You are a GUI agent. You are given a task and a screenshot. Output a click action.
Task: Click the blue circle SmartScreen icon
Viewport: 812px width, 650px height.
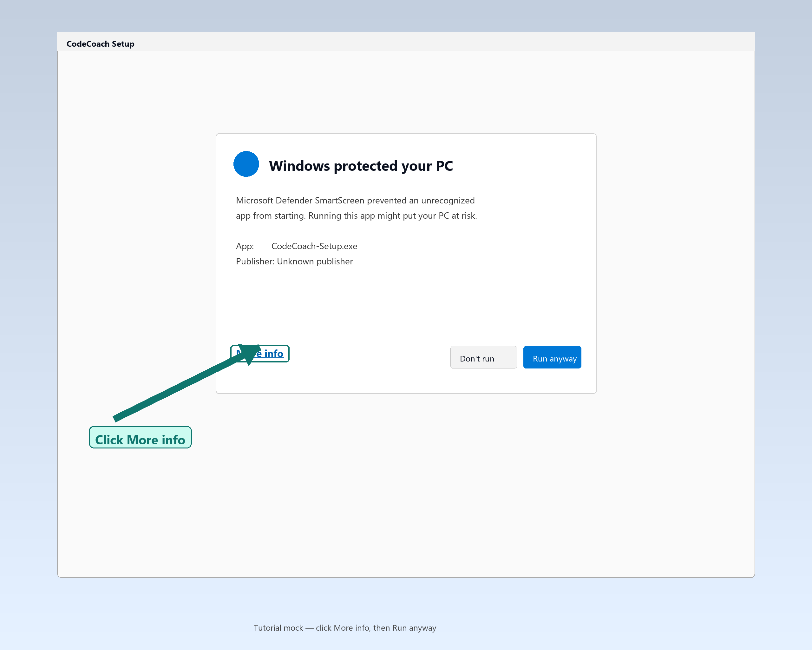(246, 164)
